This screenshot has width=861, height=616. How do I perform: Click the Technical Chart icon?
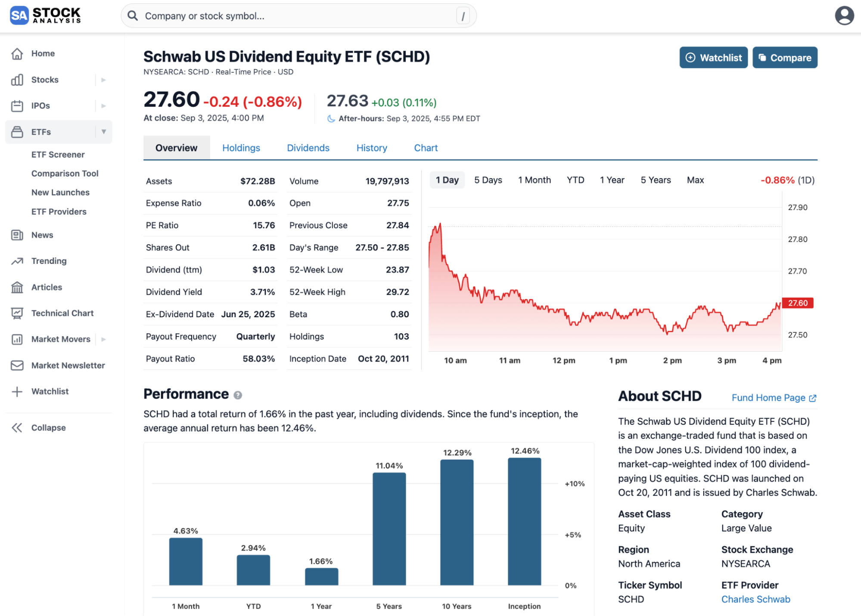pyautogui.click(x=17, y=313)
